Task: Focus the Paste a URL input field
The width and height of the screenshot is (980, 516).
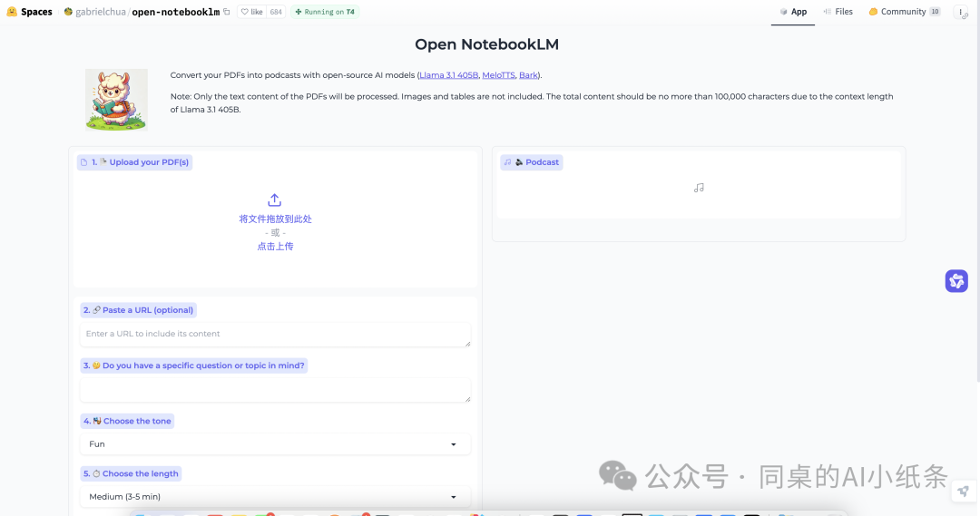Action: pyautogui.click(x=275, y=335)
